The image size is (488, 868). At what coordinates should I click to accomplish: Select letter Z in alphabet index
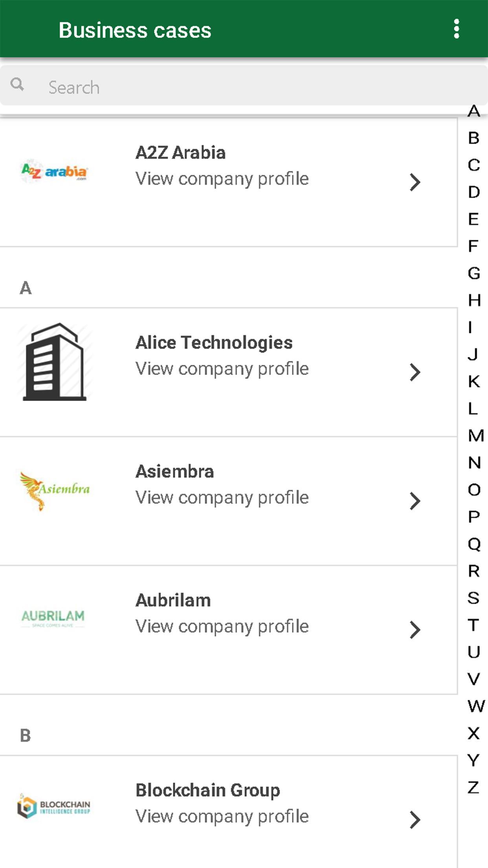click(473, 787)
